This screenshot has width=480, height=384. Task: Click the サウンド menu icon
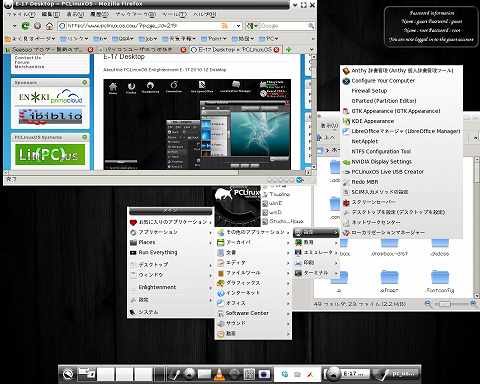click(220, 323)
